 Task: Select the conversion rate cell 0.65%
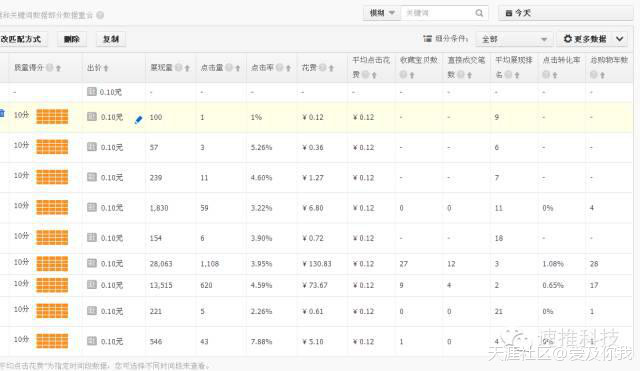click(x=553, y=285)
